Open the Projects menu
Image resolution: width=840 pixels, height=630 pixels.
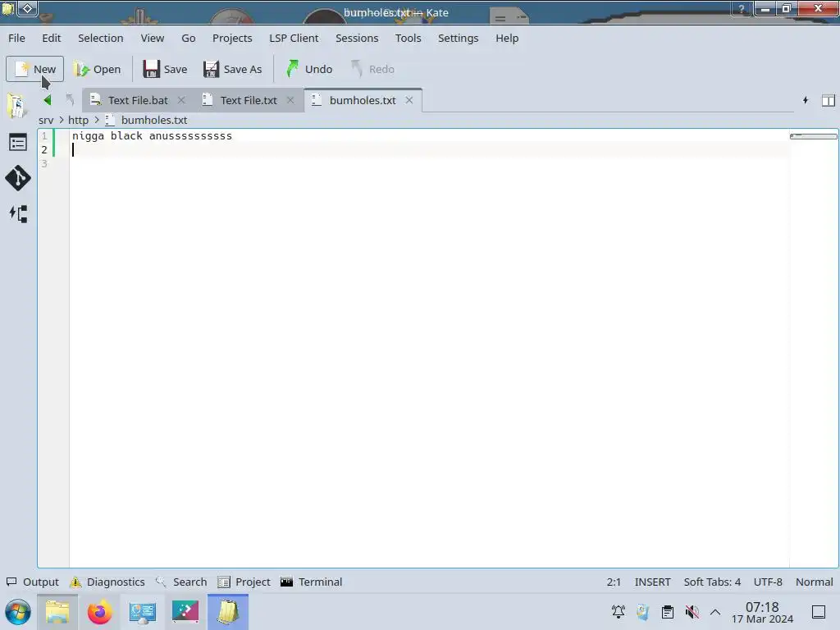pos(232,38)
